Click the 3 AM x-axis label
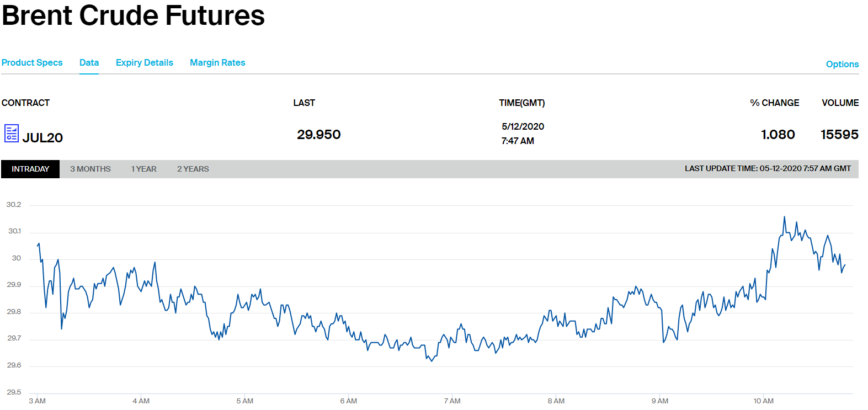Viewport: 868px width, 410px height. pos(37,401)
